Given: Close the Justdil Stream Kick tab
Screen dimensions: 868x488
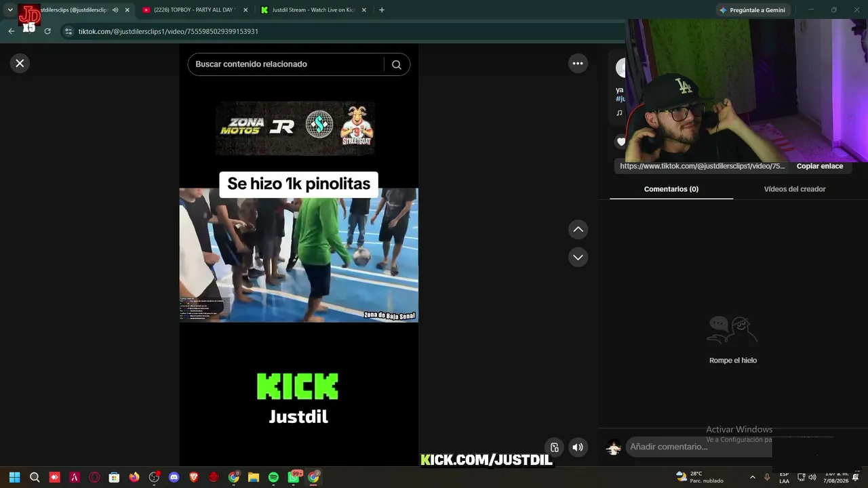Looking at the screenshot, I should pos(364,10).
